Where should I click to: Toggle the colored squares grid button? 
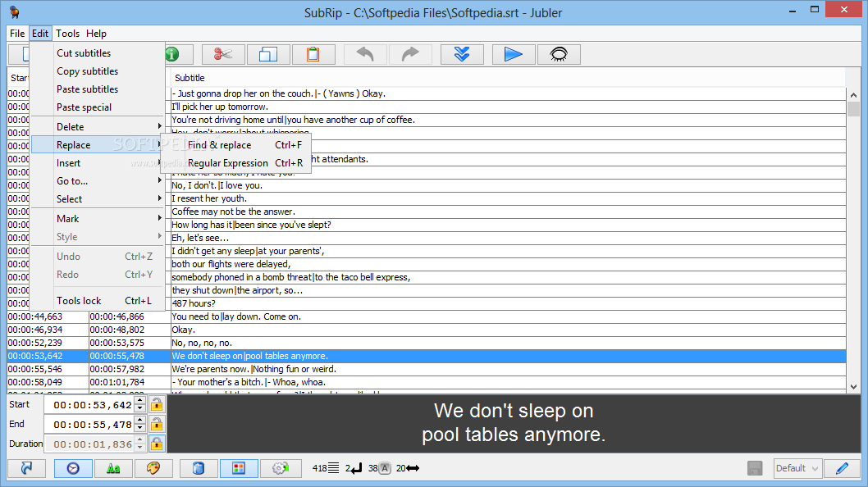239,468
